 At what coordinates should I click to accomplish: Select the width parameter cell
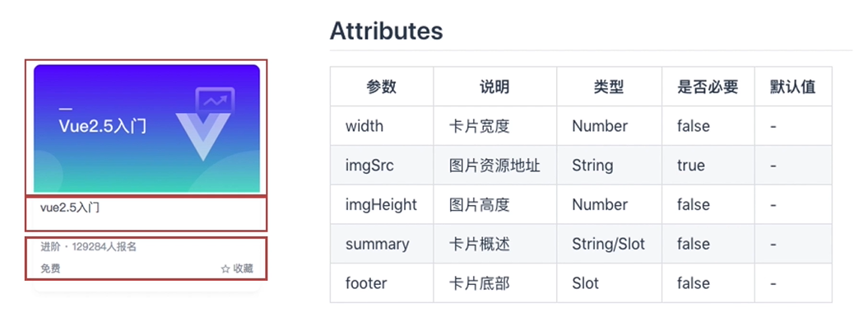pos(363,126)
